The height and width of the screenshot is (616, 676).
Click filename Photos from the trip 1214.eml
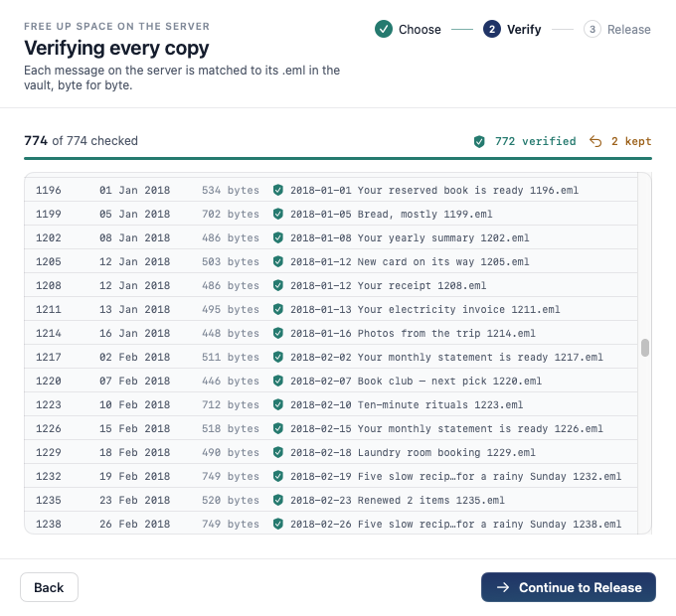[x=413, y=333]
